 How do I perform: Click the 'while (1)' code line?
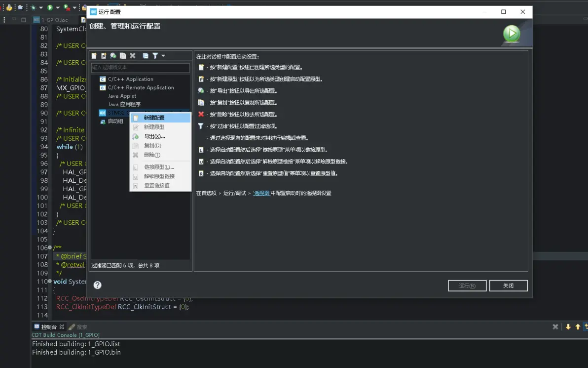tap(70, 147)
